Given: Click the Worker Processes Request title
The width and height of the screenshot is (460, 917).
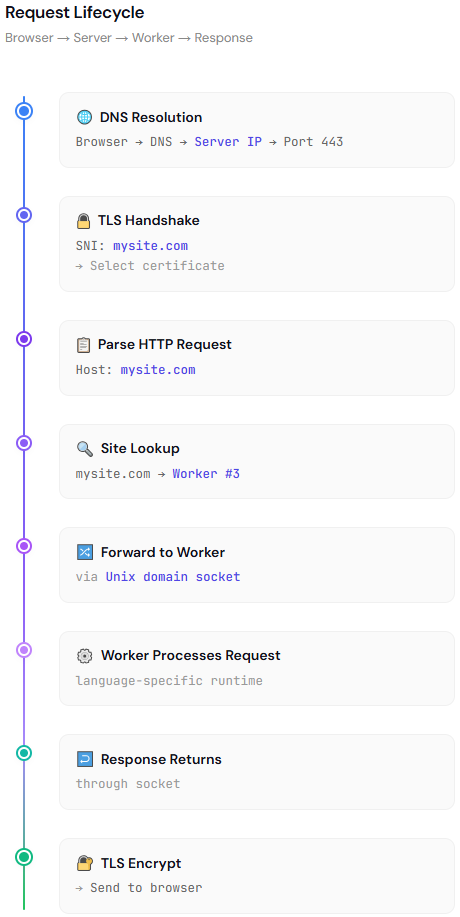Looking at the screenshot, I should point(191,656).
